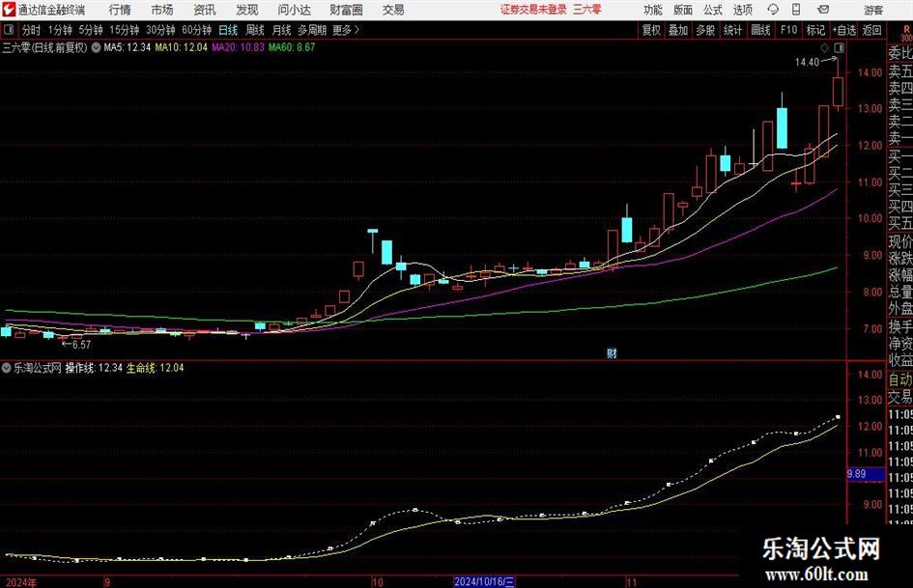This screenshot has height=588, width=913.
Task: Open the 画线 drawing tools
Action: tap(760, 30)
